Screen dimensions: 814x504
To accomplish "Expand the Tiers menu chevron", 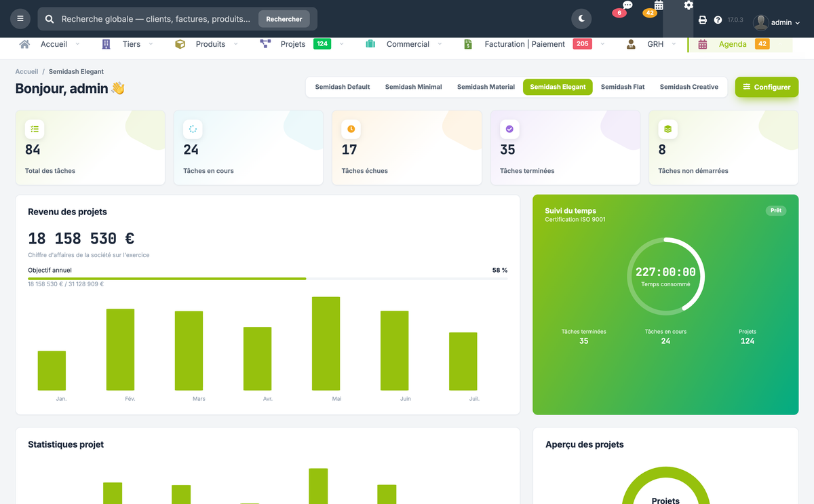I will (x=151, y=44).
